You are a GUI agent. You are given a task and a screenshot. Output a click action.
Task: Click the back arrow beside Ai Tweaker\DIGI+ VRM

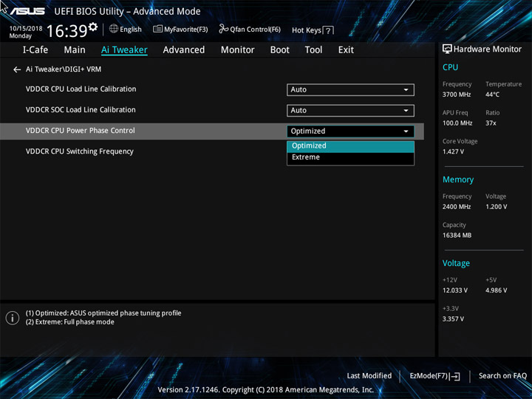(17, 69)
